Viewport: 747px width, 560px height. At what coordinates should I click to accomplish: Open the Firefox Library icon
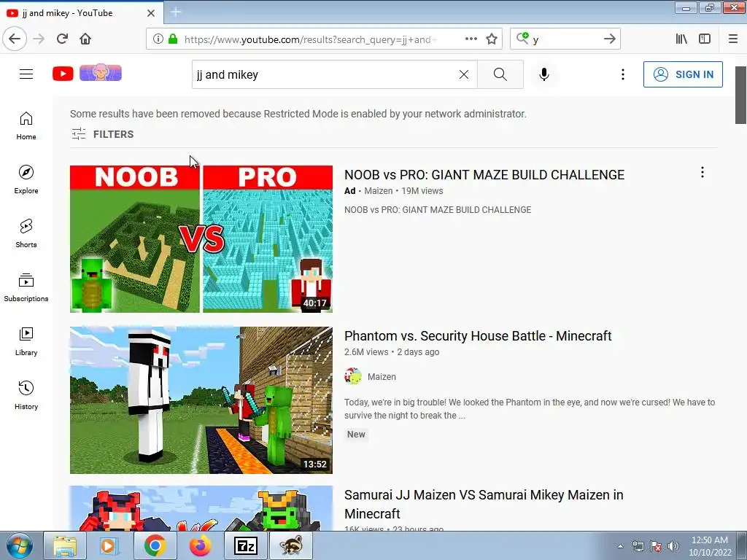tap(681, 39)
